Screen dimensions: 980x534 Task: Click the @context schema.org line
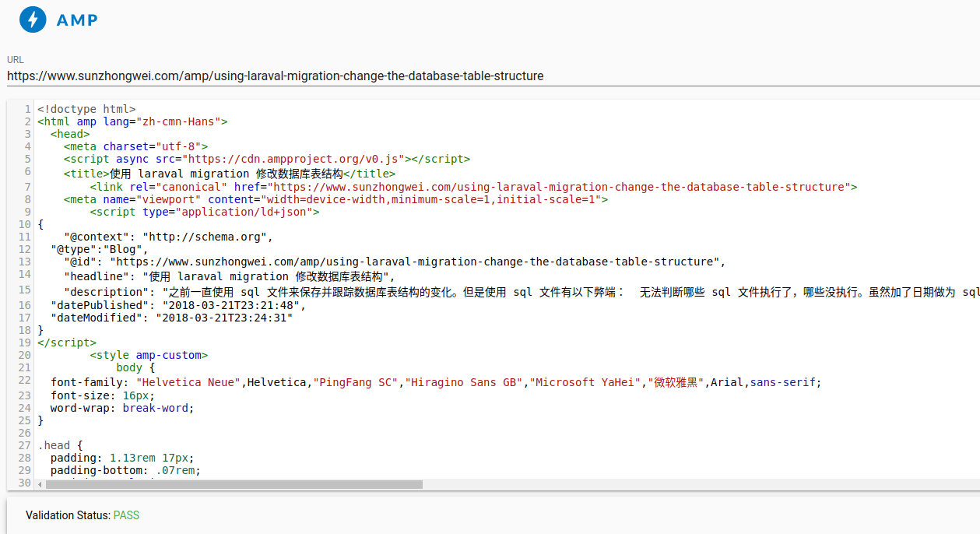(x=169, y=237)
